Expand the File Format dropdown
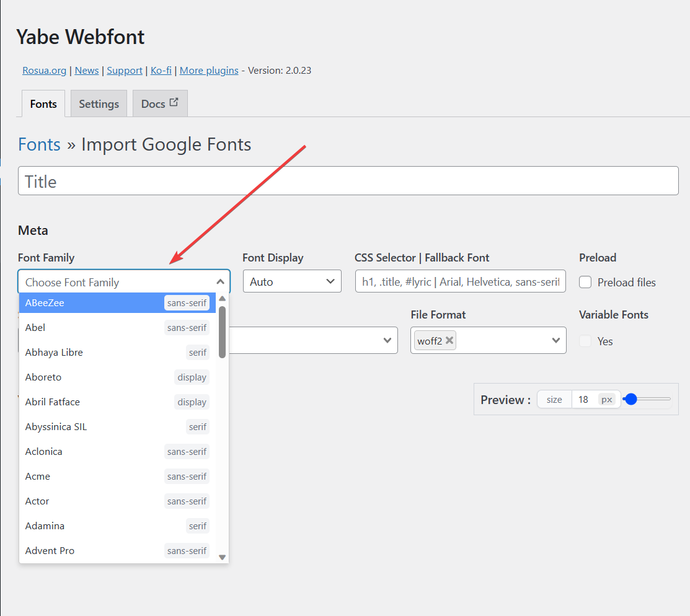The height and width of the screenshot is (616, 690). [x=556, y=340]
